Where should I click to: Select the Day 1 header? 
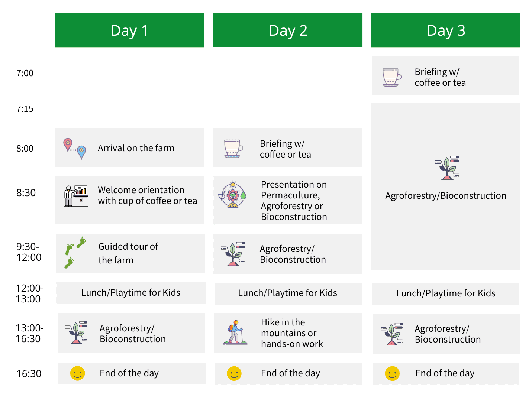point(130,30)
